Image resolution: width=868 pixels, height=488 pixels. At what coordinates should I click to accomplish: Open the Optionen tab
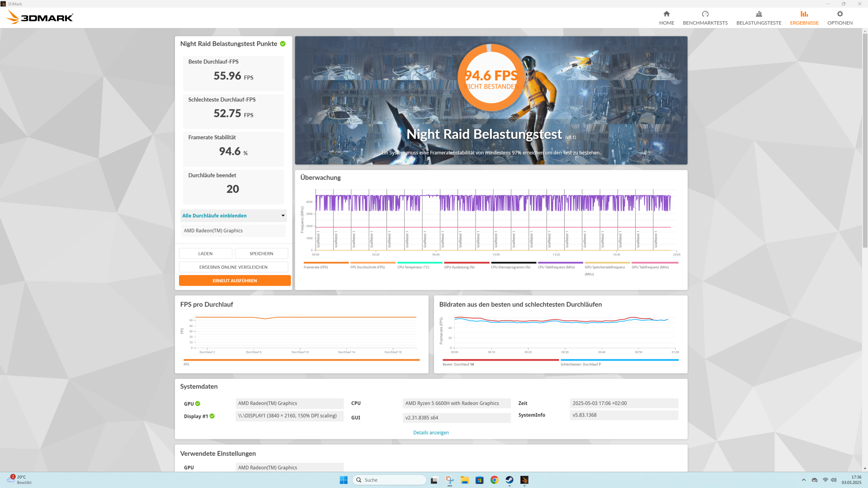click(840, 18)
